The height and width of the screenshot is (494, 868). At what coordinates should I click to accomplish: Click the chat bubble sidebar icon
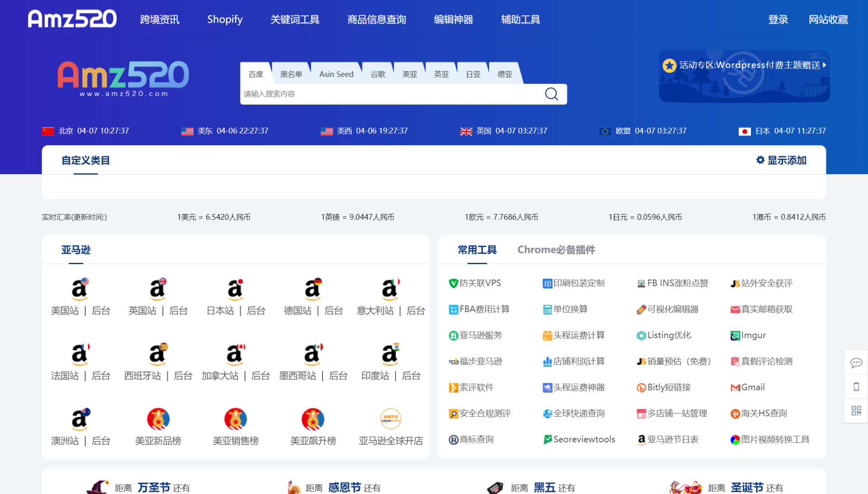coord(856,362)
